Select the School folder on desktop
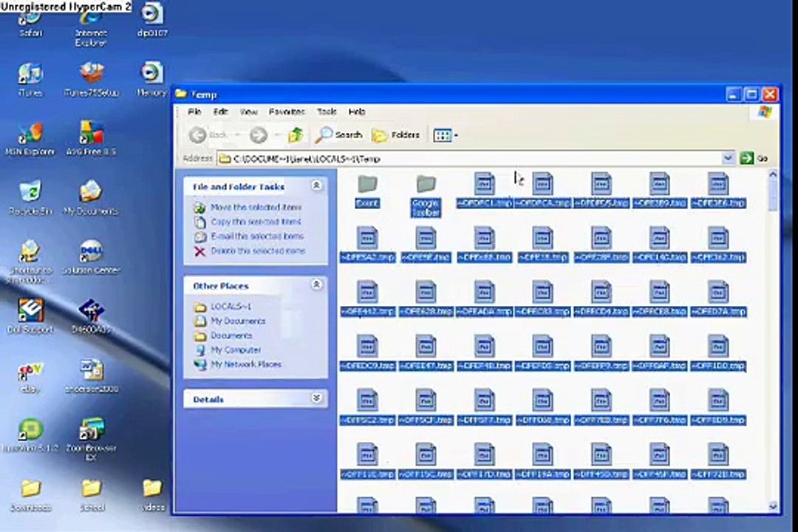The height and width of the screenshot is (532, 798). (92, 495)
